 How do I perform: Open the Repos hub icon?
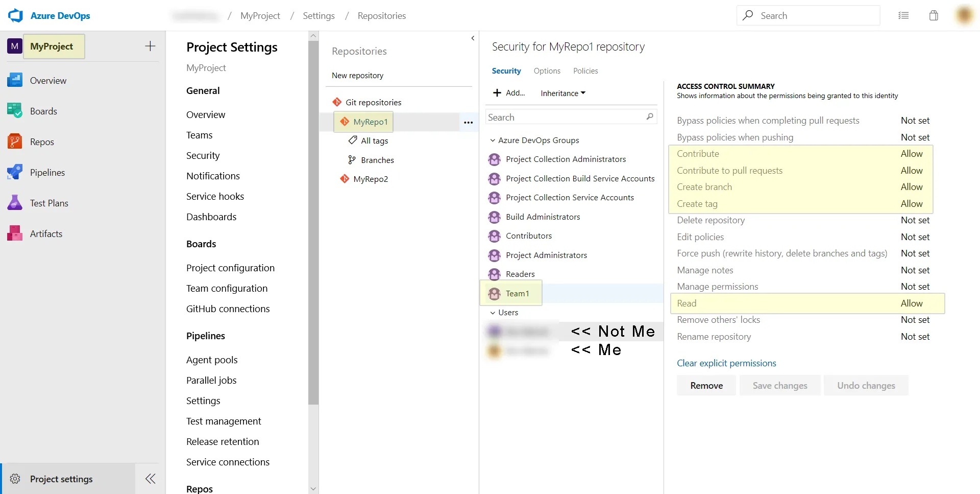coord(15,142)
